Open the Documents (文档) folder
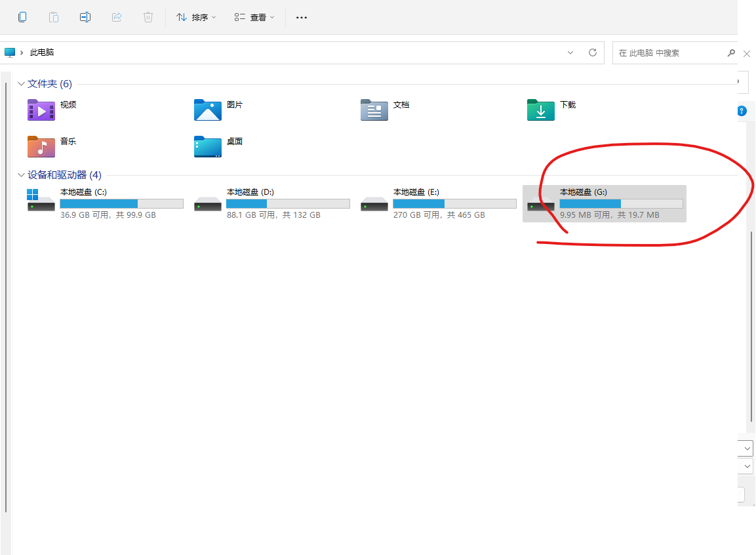 (374, 110)
